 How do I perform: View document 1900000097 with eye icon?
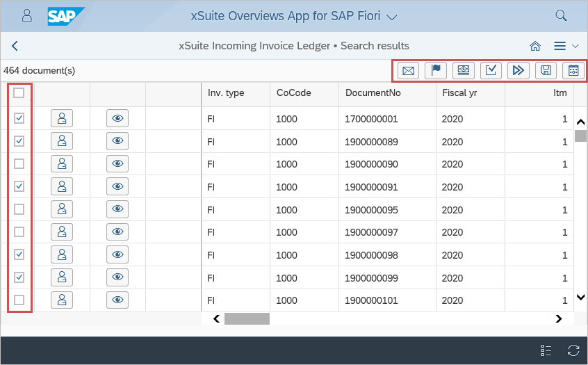coord(117,232)
